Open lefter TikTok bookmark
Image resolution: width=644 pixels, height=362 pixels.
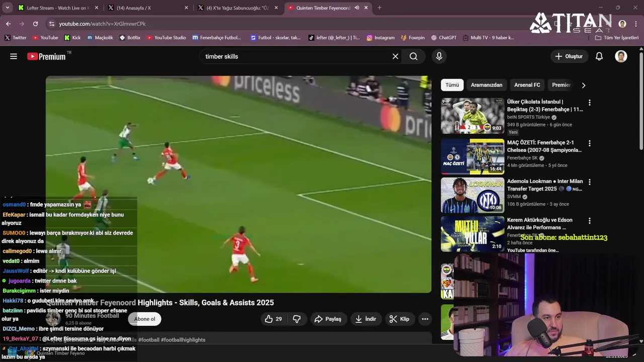[x=334, y=38]
